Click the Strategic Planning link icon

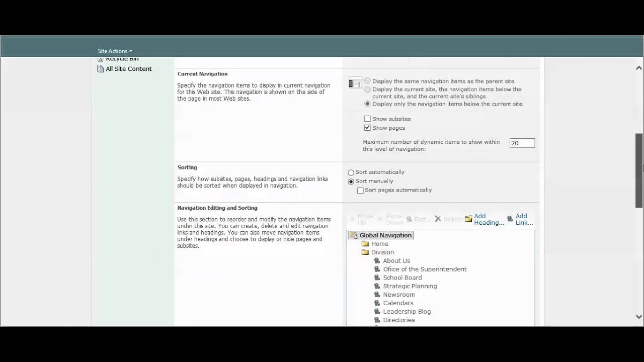pyautogui.click(x=377, y=286)
